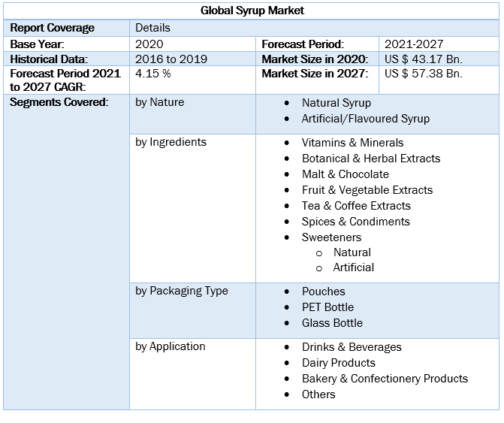This screenshot has height=423, width=504.
Task: Click the US $ 57.38 Bn. value
Action: click(424, 74)
